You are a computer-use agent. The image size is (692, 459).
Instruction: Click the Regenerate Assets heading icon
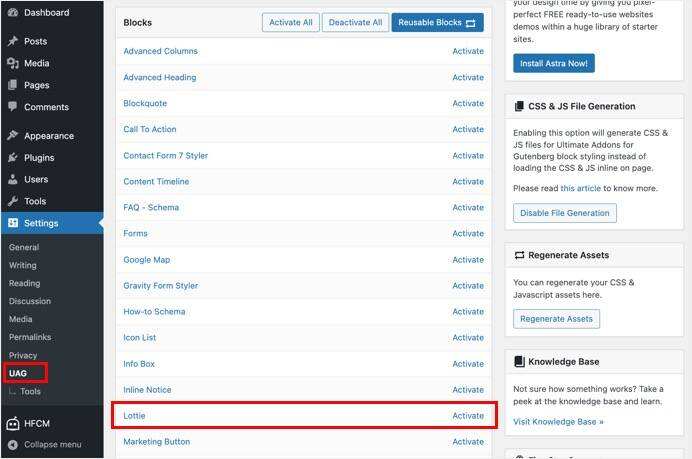pos(519,255)
